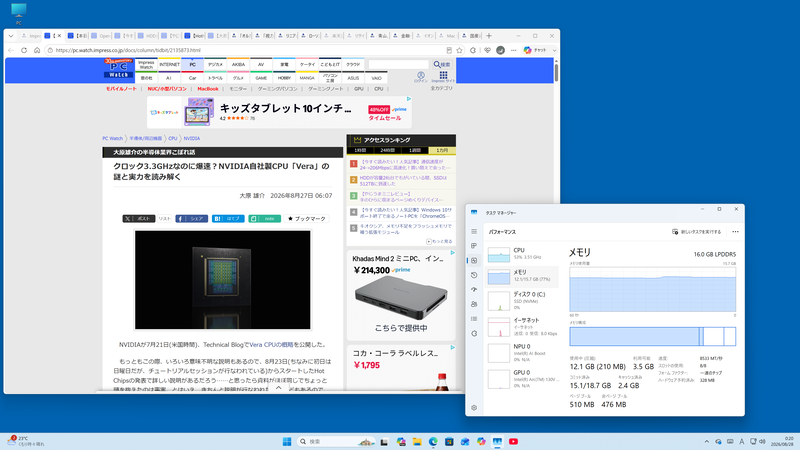
Task: Open tab search dropdown in browser
Action: pyautogui.click(x=11, y=36)
